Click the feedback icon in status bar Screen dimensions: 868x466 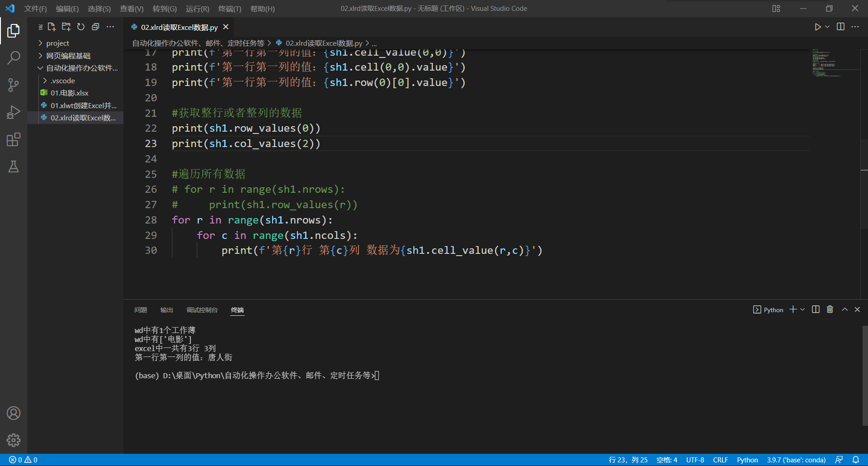point(839,460)
